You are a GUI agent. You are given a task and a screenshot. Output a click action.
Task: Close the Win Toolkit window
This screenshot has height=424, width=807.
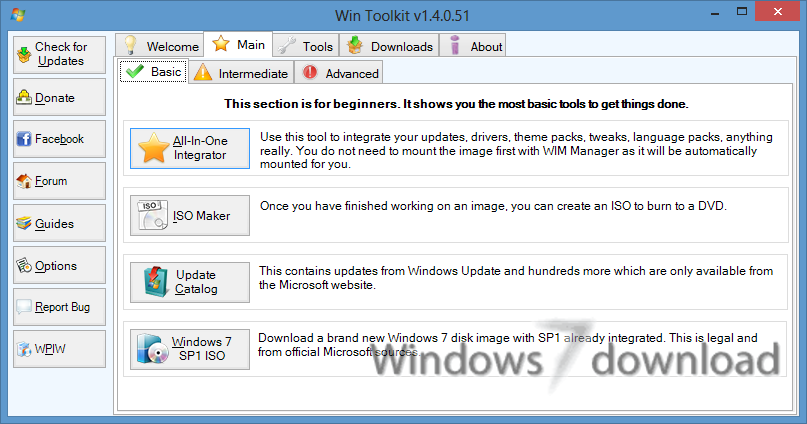pyautogui.click(x=778, y=11)
